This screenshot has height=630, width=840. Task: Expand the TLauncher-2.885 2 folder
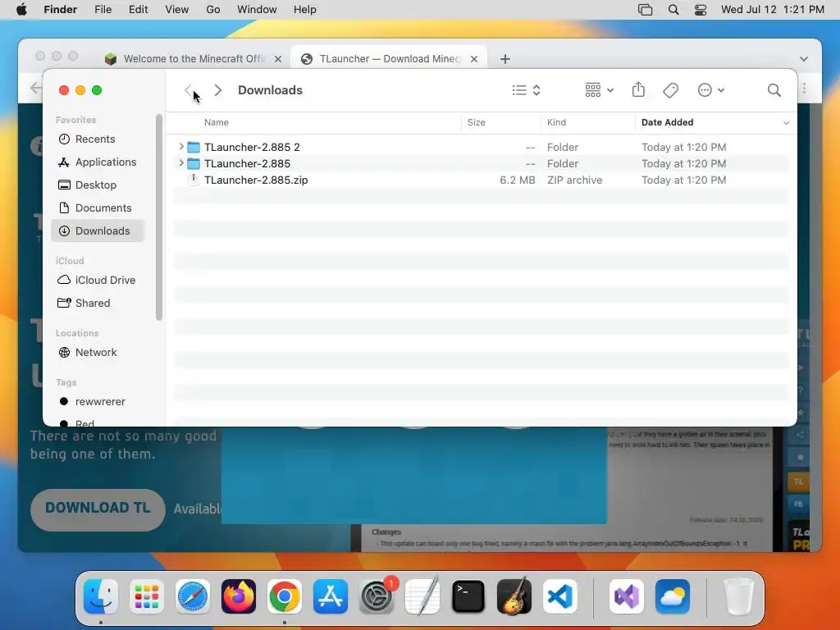pos(181,146)
